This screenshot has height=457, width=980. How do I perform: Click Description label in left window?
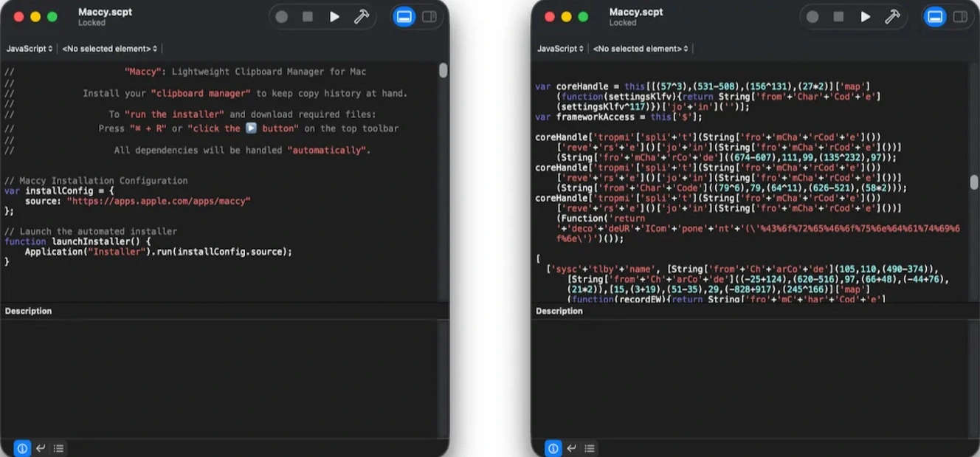coord(28,311)
